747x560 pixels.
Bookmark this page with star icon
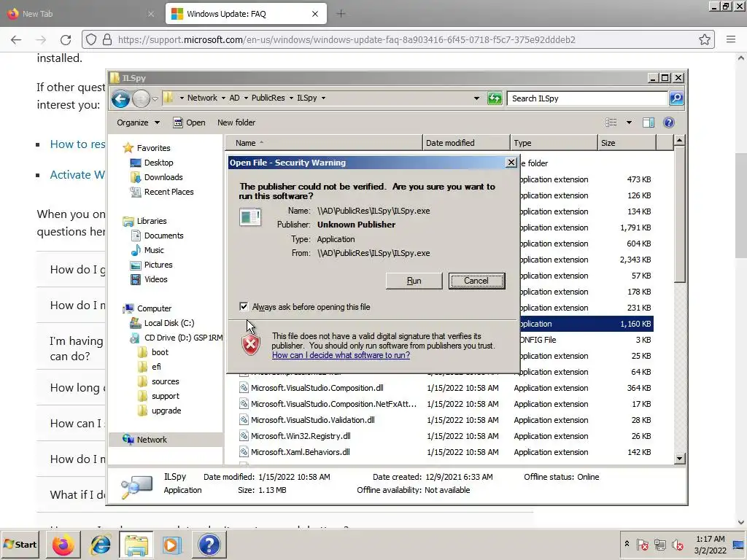click(x=705, y=39)
